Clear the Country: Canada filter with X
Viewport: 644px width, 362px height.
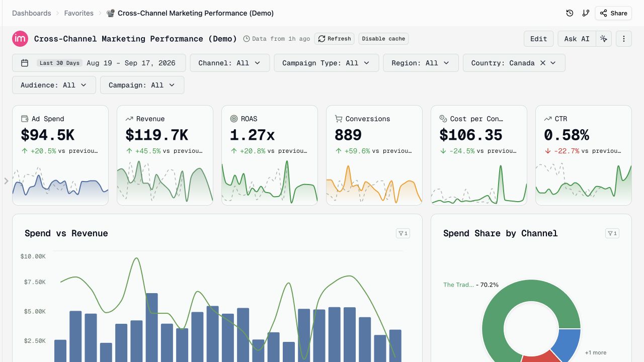click(x=543, y=63)
